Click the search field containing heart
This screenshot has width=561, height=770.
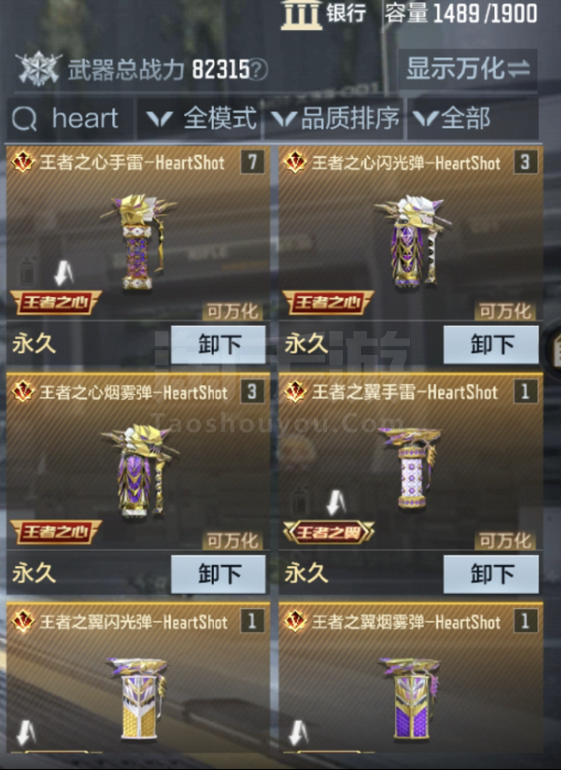70,118
